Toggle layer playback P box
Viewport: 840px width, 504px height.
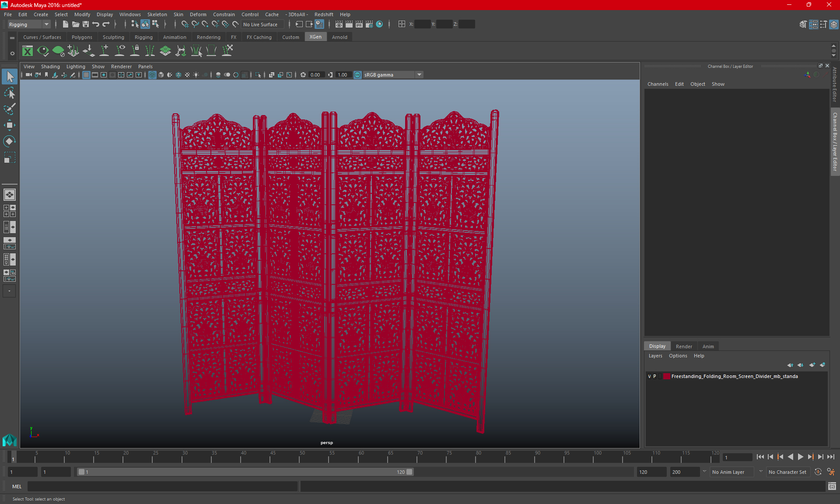[655, 376]
